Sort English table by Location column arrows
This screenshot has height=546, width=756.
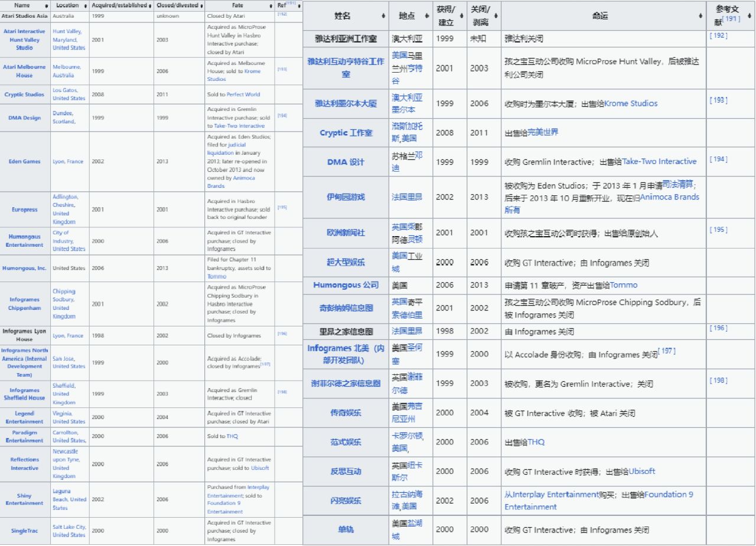[x=86, y=6]
